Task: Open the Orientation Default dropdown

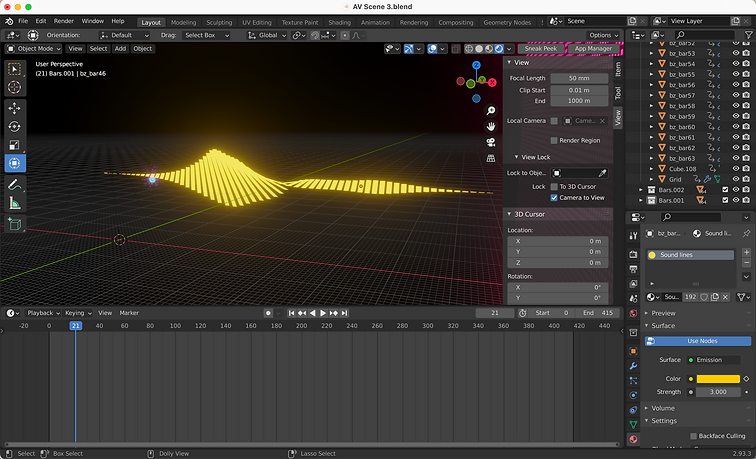Action: [x=124, y=35]
